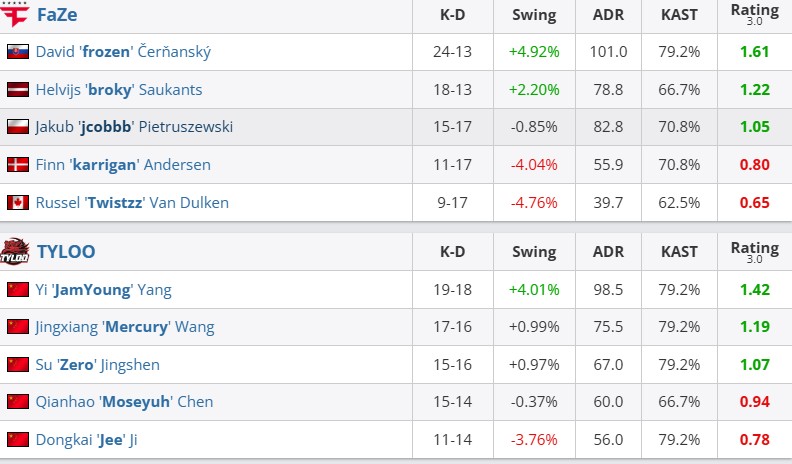The image size is (792, 464).
Task: Click the Denmark flag beside karrigan
Action: [x=17, y=165]
